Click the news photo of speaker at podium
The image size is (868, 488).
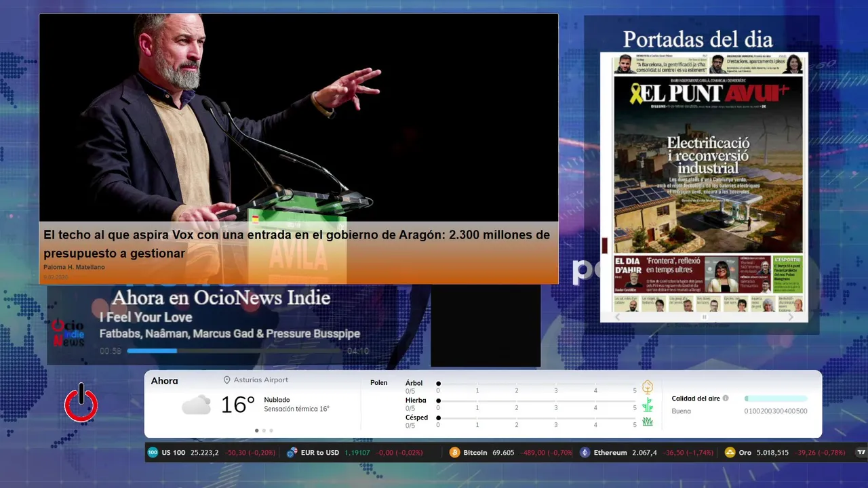298,118
